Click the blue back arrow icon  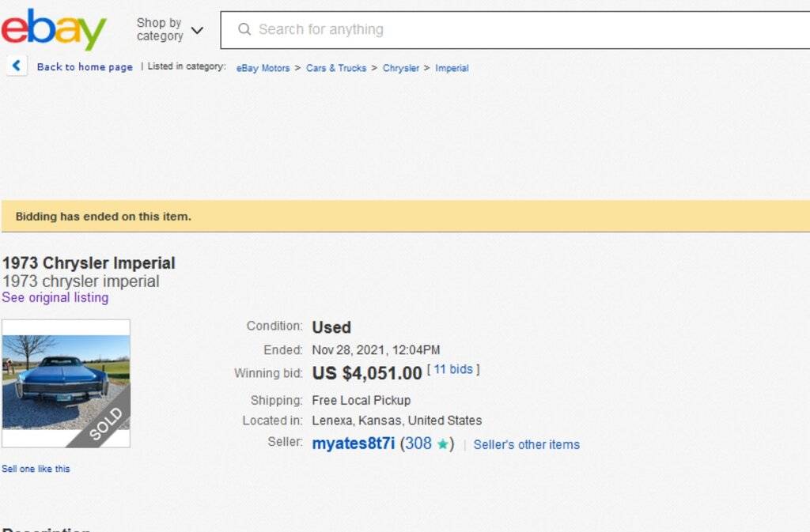pos(17,66)
